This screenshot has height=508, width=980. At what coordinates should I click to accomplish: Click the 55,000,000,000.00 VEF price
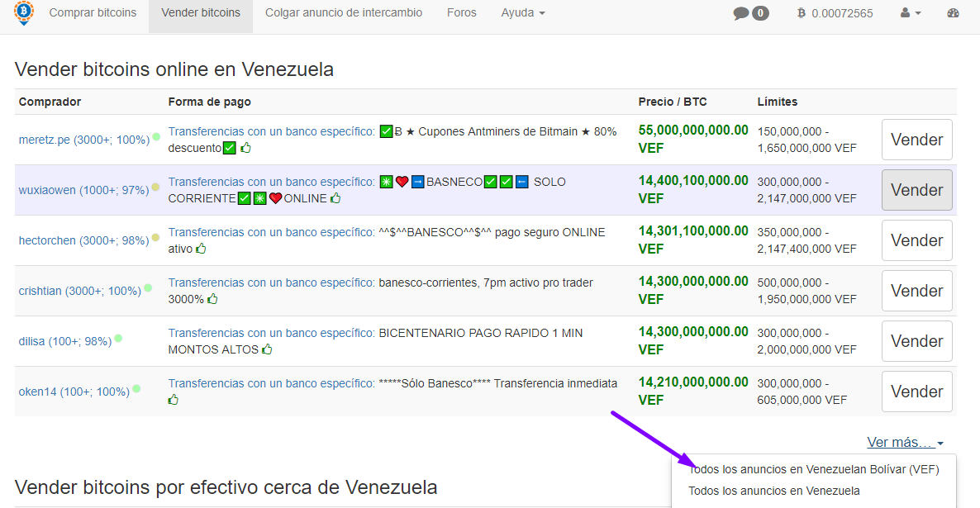click(693, 140)
